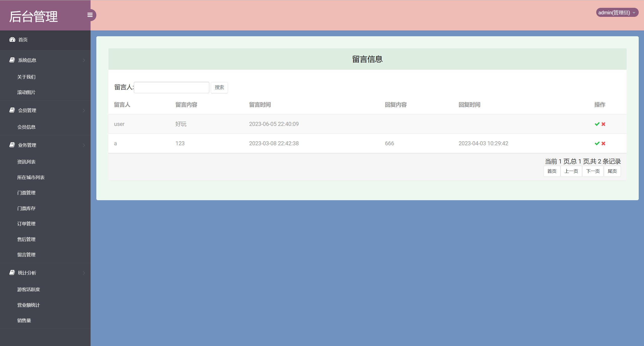The width and height of the screenshot is (644, 346).
Task: Click the 搜索 search button
Action: tap(219, 87)
